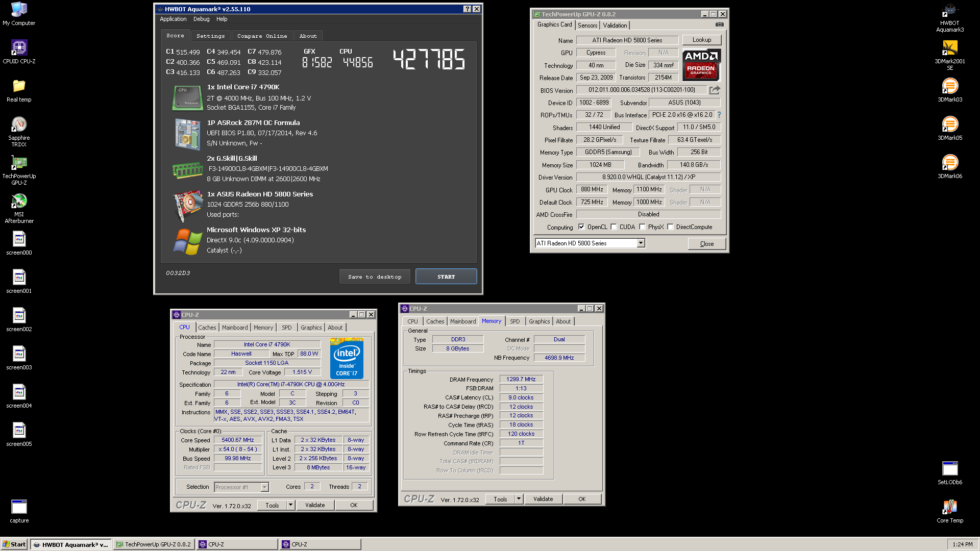Viewport: 980px width, 551px height.
Task: Switch to Sensors tab in GPU-Z
Action: pos(587,26)
